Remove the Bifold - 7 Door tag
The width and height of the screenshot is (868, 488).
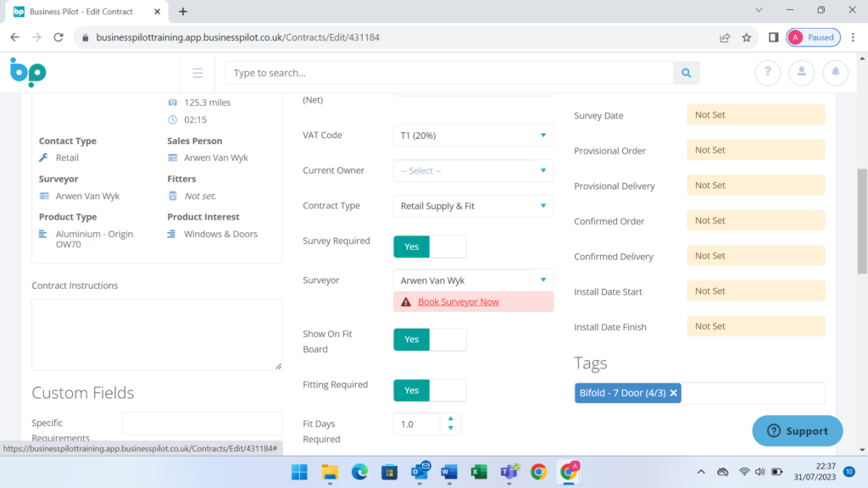pyautogui.click(x=674, y=393)
